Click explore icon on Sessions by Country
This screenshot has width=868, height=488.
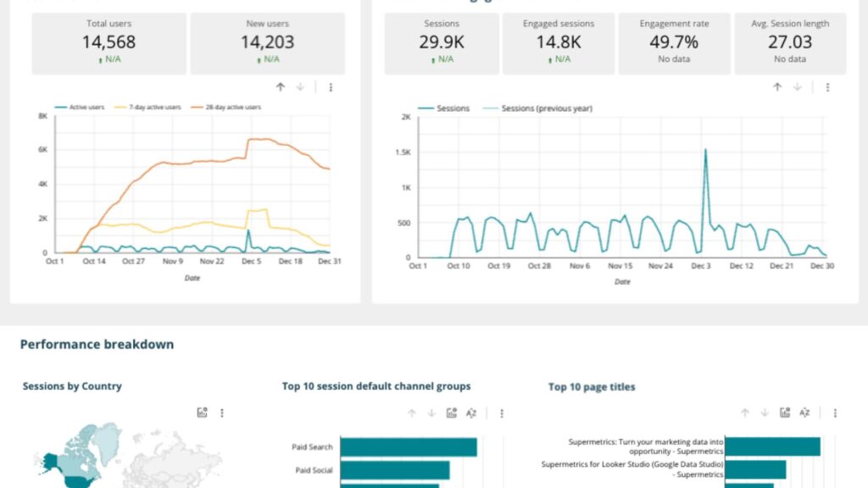202,413
